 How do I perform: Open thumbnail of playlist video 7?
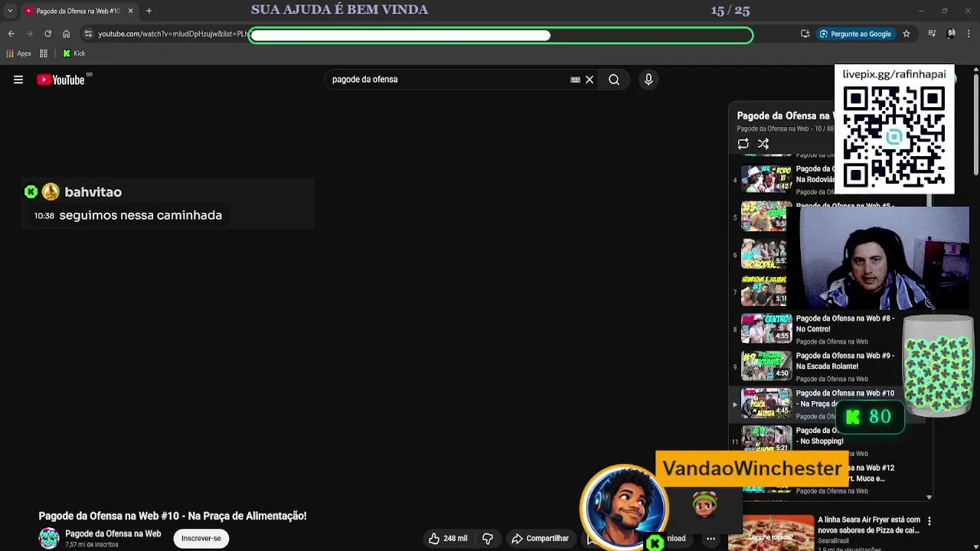(763, 291)
